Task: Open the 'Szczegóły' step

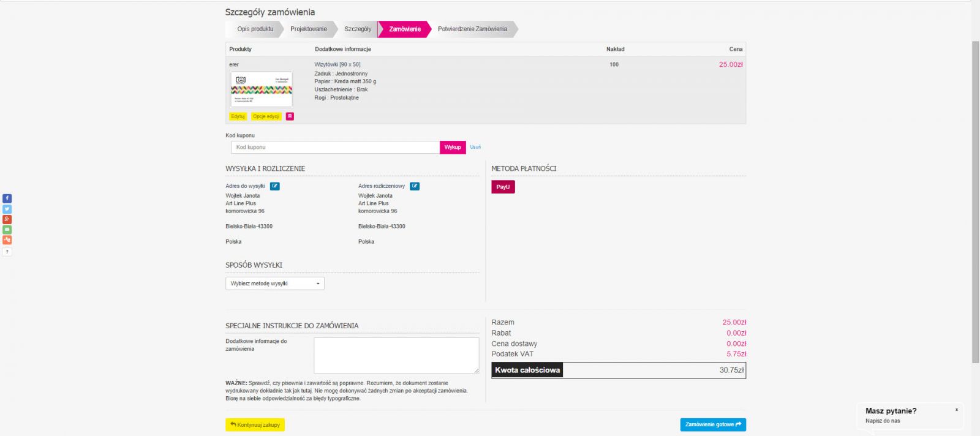Action: point(358,29)
